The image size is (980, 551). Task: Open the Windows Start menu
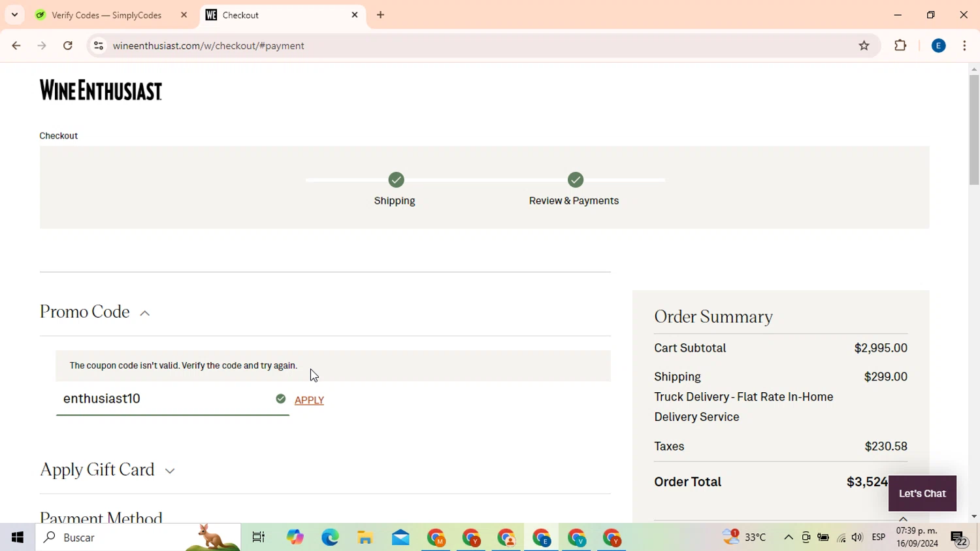click(18, 537)
